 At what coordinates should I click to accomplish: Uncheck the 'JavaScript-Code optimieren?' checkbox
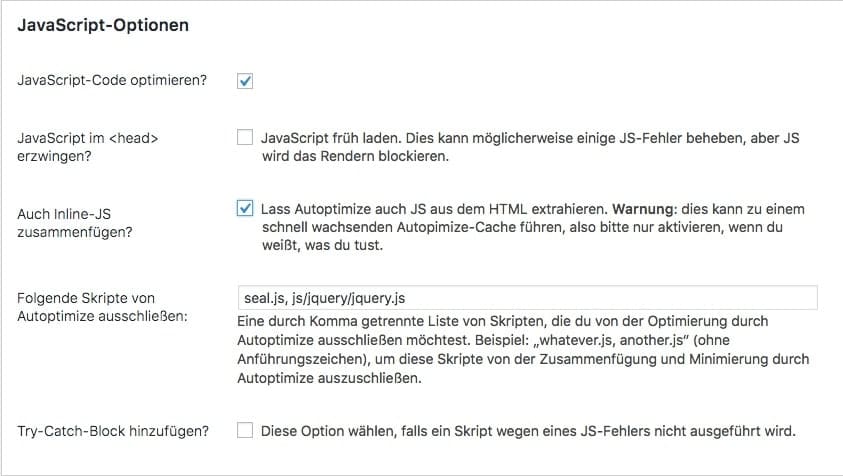coord(245,80)
